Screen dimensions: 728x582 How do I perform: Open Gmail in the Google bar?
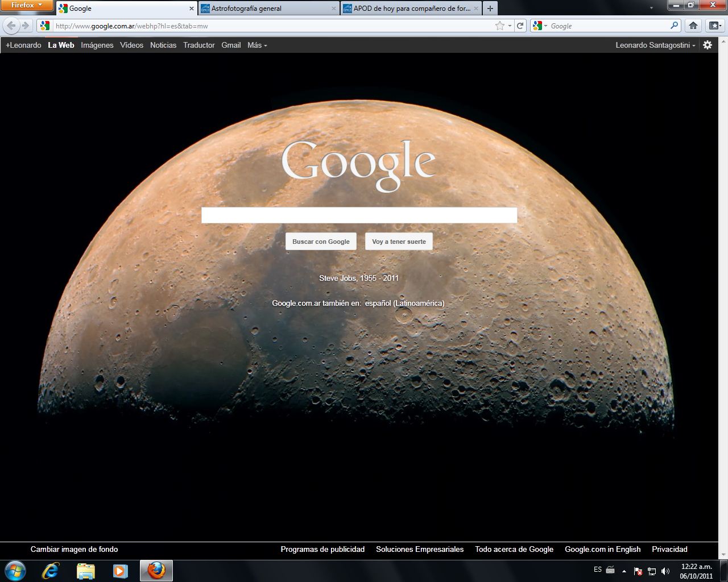231,45
